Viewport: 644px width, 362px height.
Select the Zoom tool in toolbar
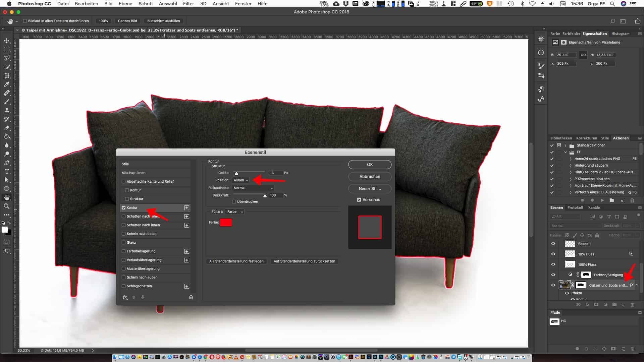coord(7,206)
